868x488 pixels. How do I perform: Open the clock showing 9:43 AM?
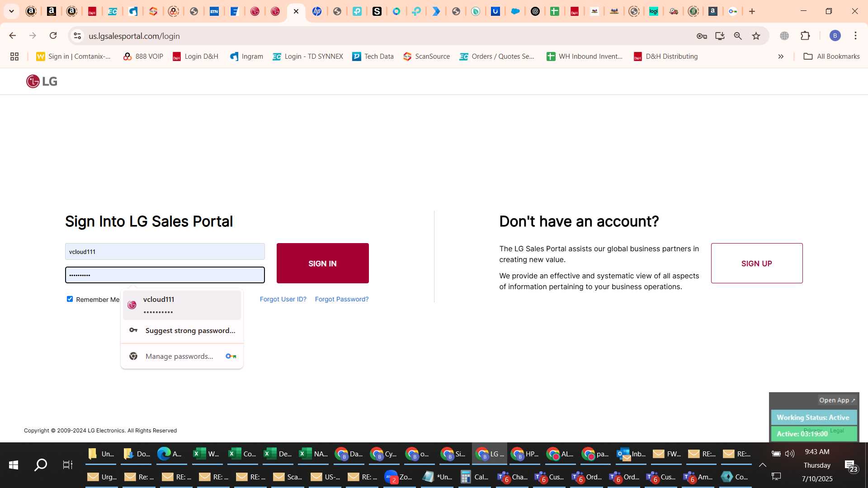(x=817, y=452)
